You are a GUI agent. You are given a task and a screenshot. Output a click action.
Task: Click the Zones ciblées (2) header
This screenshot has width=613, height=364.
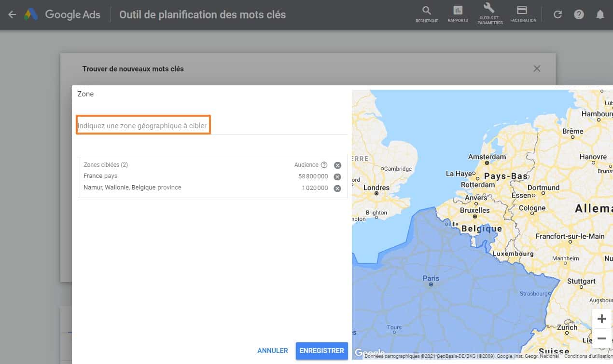click(x=106, y=165)
